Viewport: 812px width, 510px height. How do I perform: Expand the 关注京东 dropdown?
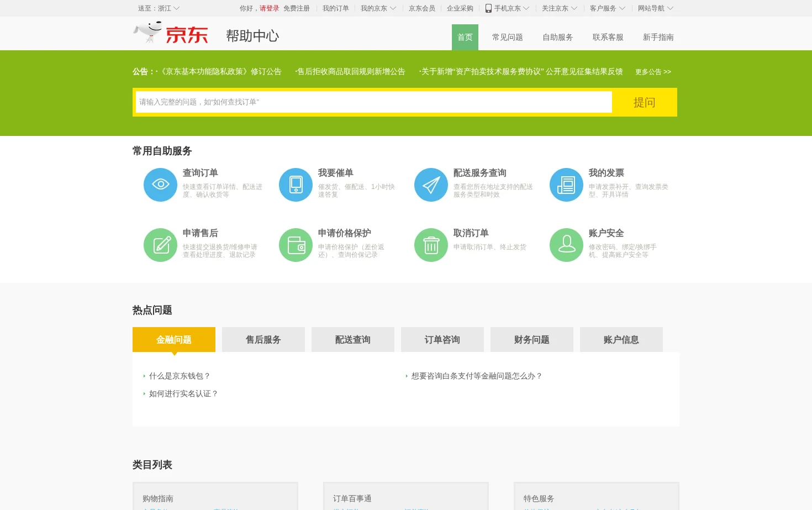point(560,8)
